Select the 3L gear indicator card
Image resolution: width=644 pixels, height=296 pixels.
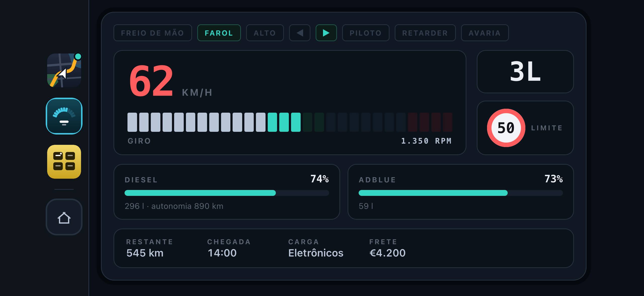click(525, 72)
